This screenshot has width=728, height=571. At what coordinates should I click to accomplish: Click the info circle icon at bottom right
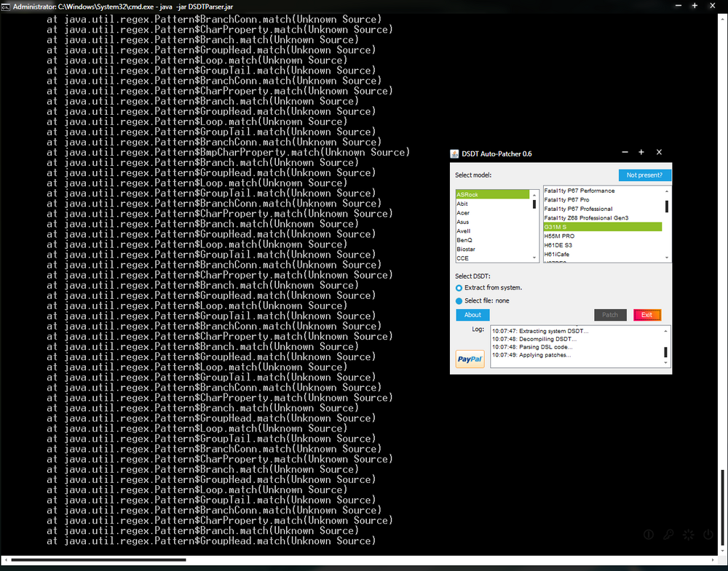pyautogui.click(x=648, y=535)
